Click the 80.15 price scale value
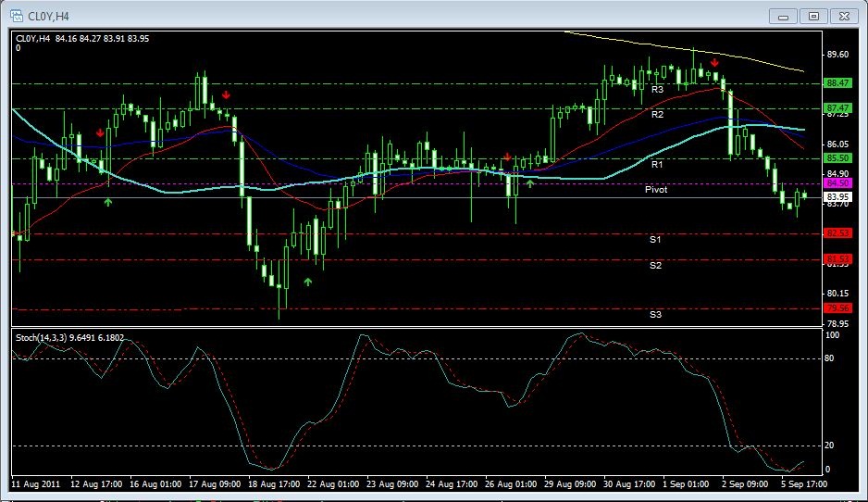868x502 pixels. (x=837, y=293)
